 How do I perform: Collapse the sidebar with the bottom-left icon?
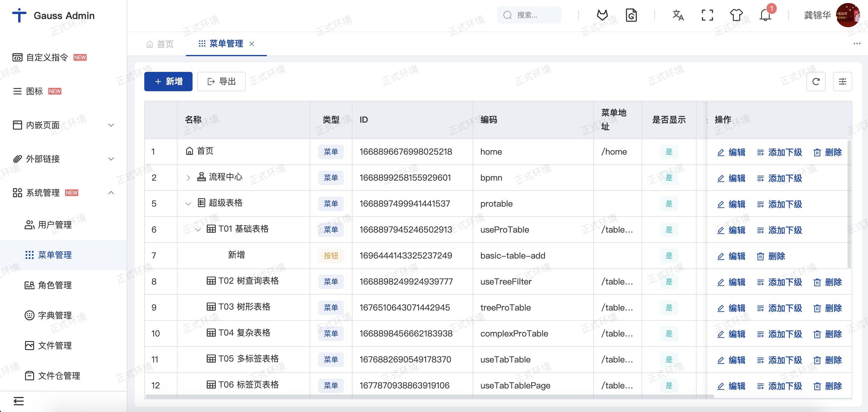[x=19, y=401]
